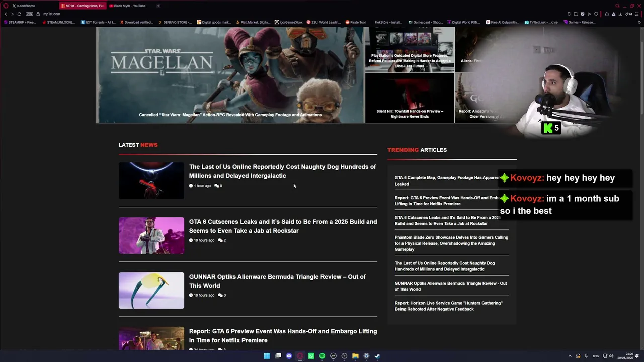Screen dimensions: 644x362
Task: Open Steam from the taskbar
Action: click(x=377, y=356)
